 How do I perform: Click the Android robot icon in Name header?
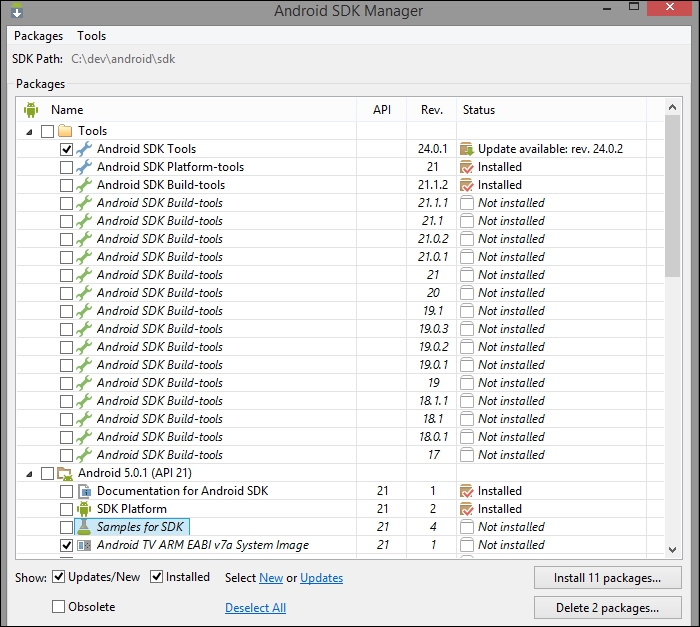[x=31, y=110]
